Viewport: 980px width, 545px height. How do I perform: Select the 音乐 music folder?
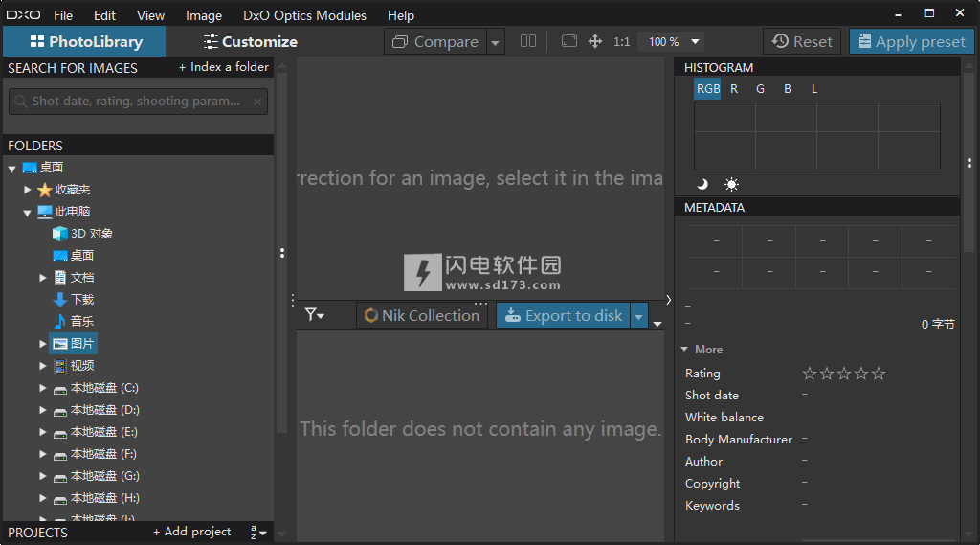pos(74,321)
